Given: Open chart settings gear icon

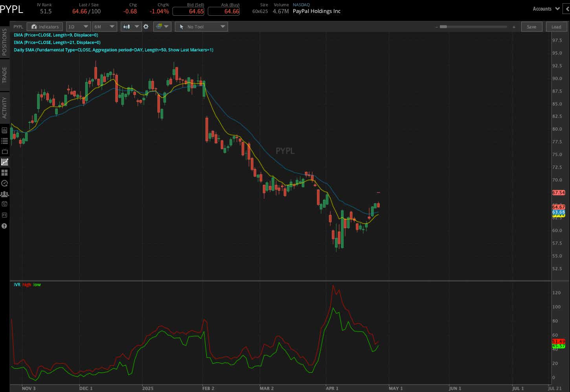Looking at the screenshot, I should (x=146, y=27).
